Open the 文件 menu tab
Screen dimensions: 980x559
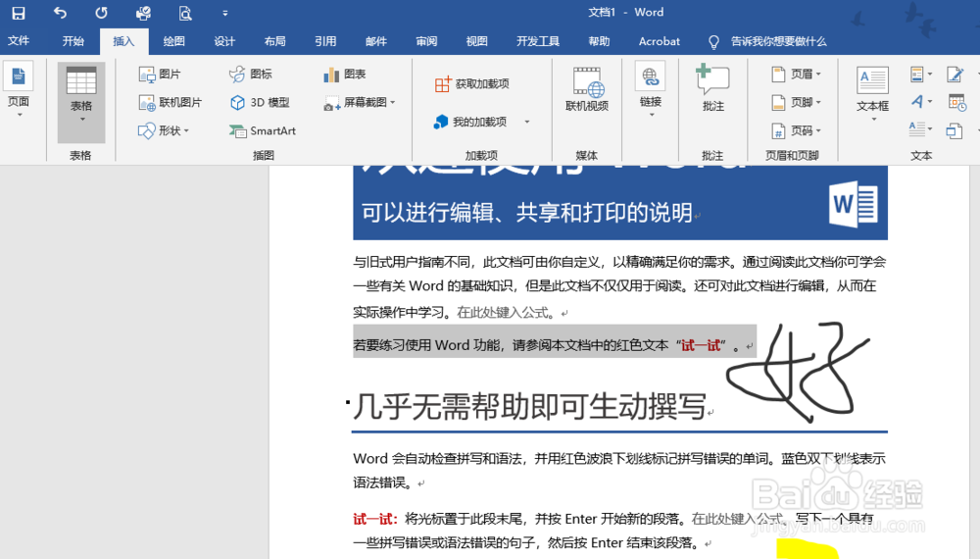coord(18,41)
